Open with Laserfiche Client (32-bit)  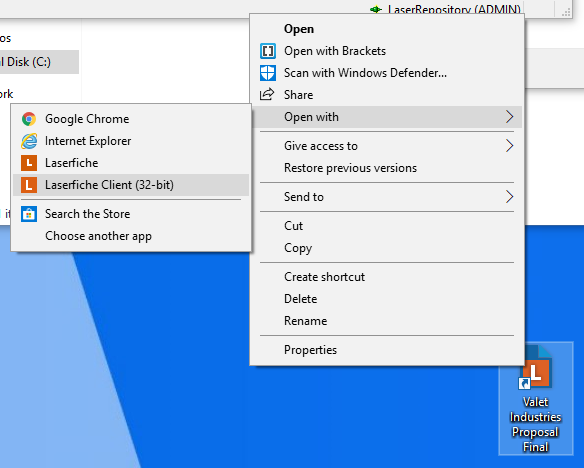131,185
